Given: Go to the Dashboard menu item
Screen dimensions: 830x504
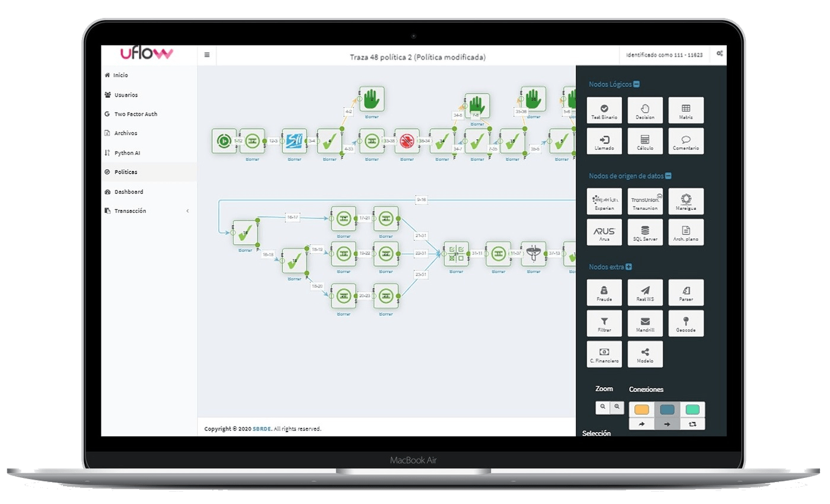Looking at the screenshot, I should [x=128, y=192].
